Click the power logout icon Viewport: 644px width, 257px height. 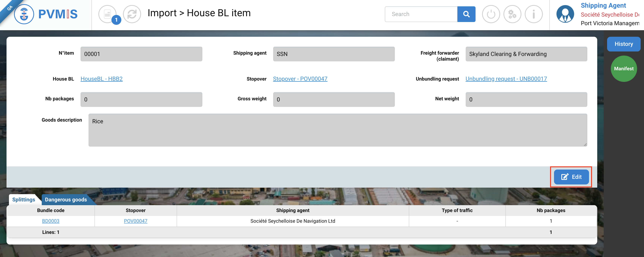coord(491,14)
